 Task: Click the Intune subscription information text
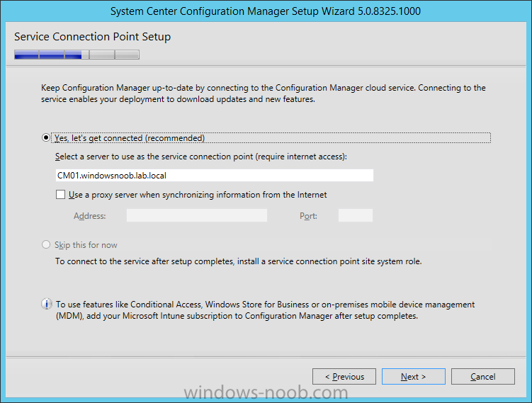pos(265,310)
